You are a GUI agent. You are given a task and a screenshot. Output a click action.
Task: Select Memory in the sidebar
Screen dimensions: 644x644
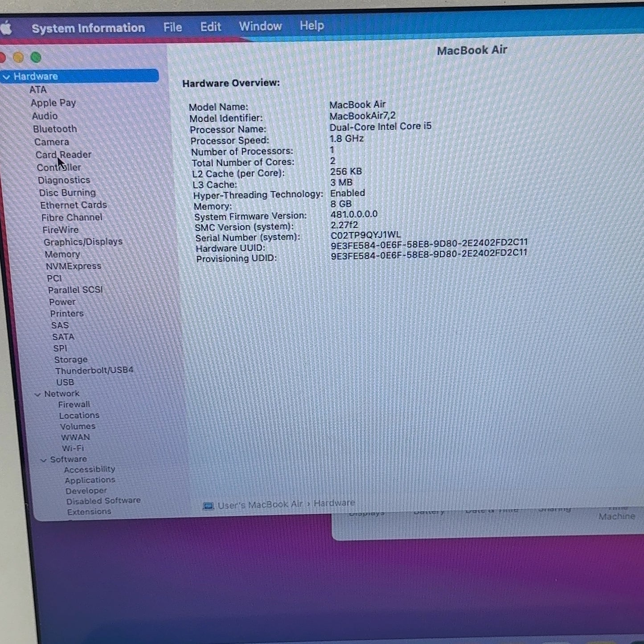[x=62, y=254]
